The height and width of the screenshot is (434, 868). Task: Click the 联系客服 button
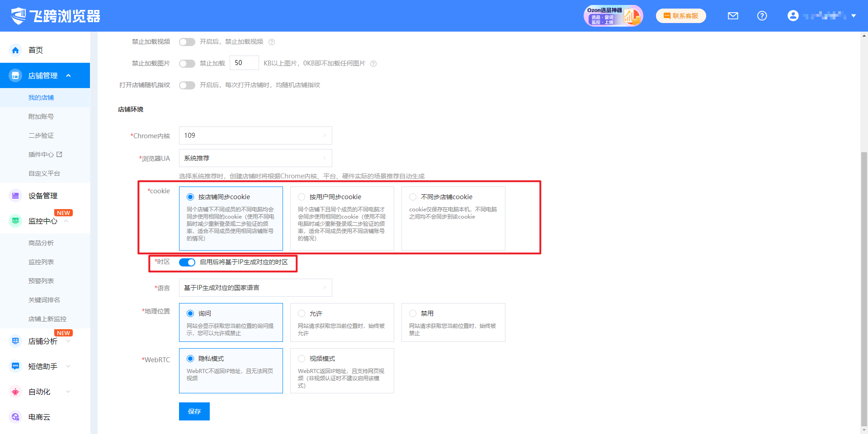(681, 16)
